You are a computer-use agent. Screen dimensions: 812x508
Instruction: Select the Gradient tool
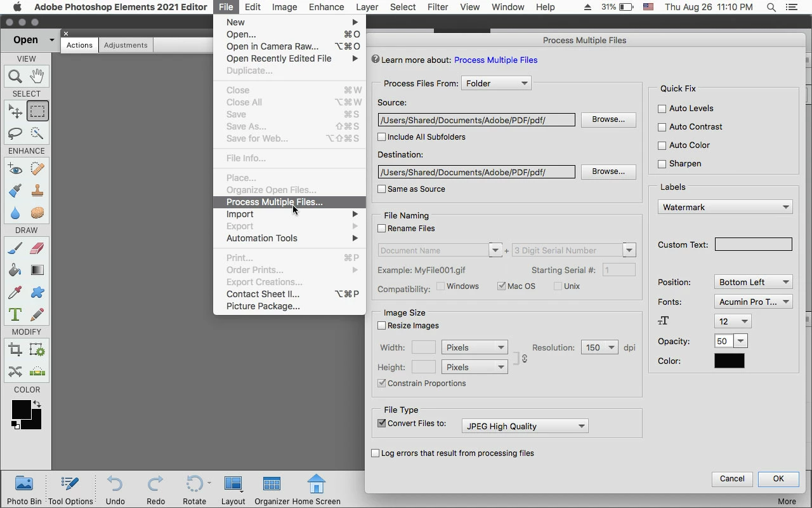(x=37, y=270)
